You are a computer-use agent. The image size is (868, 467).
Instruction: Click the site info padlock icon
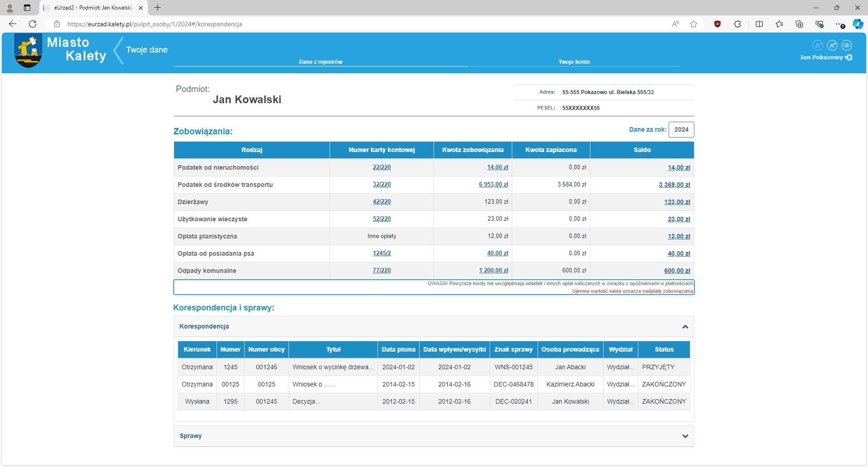tap(57, 24)
